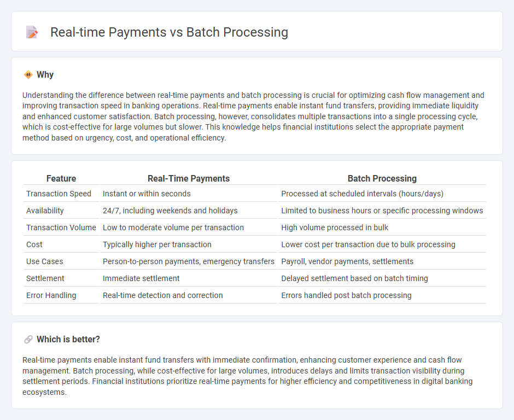This screenshot has width=514, height=420.
Task: Click the cell Instant or within seconds
Action: tap(189, 194)
